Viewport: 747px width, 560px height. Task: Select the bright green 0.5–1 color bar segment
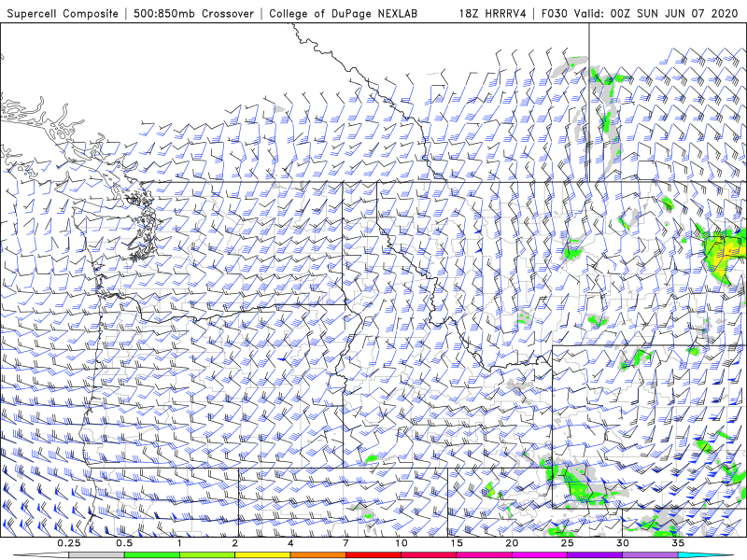click(x=152, y=555)
